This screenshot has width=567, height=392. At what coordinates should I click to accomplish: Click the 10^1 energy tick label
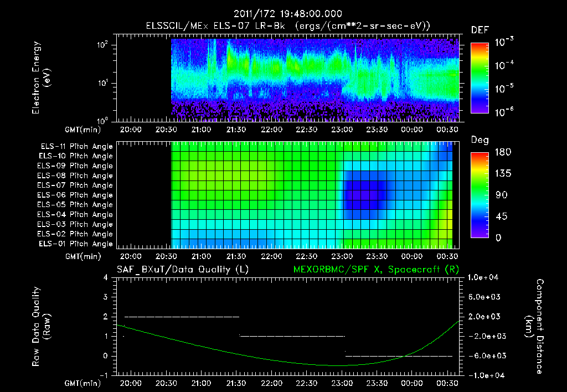[x=102, y=83]
